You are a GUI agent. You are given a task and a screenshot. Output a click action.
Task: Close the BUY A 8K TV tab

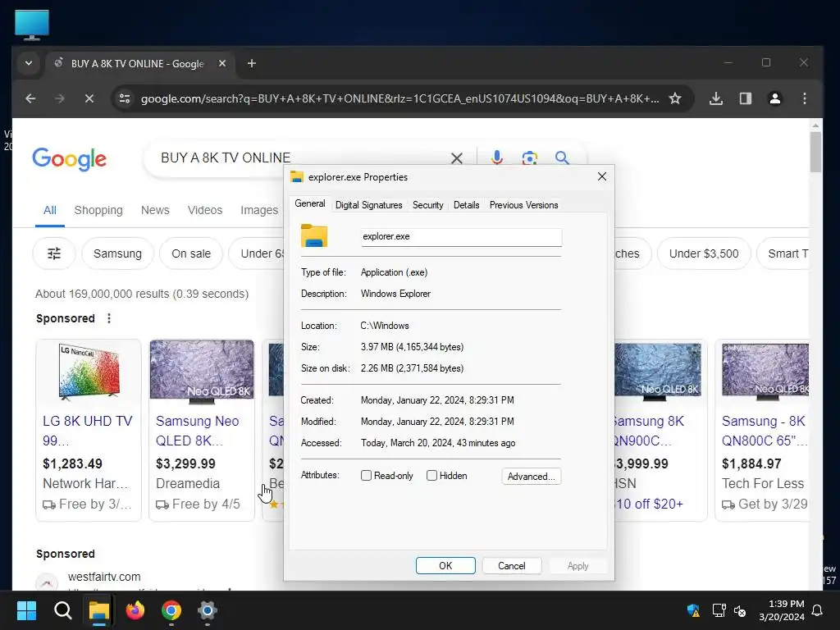pos(221,63)
